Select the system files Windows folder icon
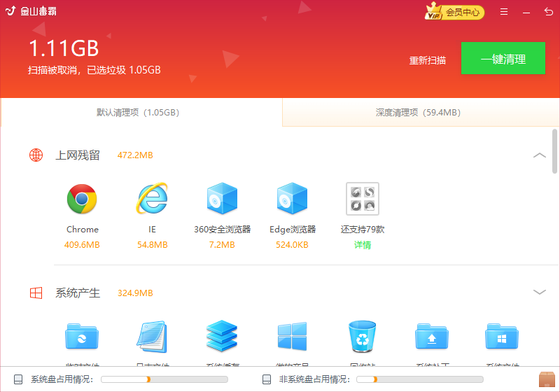This screenshot has width=560, height=392. point(502,336)
